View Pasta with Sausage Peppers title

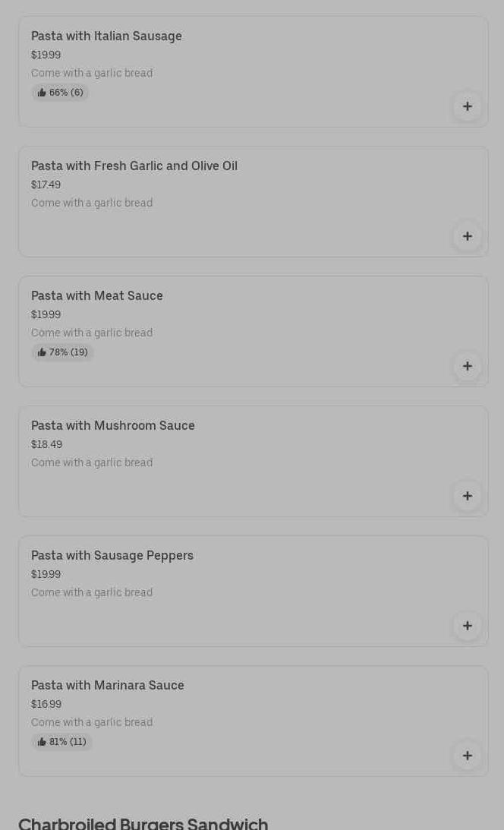tap(112, 555)
